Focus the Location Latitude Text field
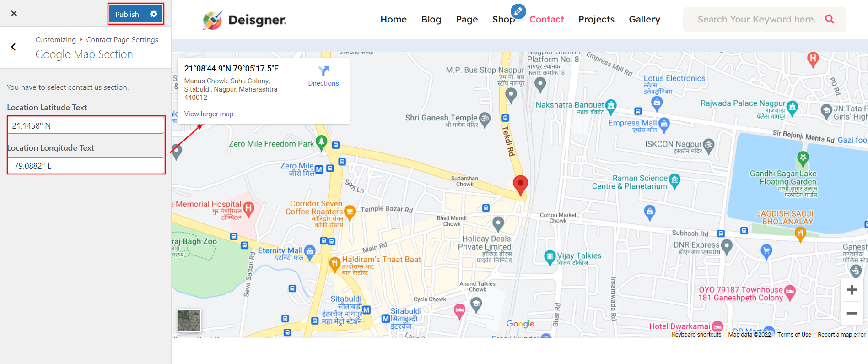This screenshot has width=868, height=364. [x=86, y=125]
